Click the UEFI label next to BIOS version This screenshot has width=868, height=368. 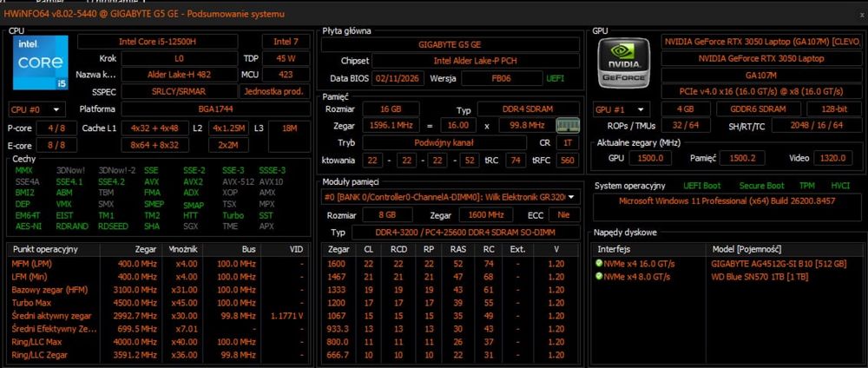tap(556, 79)
